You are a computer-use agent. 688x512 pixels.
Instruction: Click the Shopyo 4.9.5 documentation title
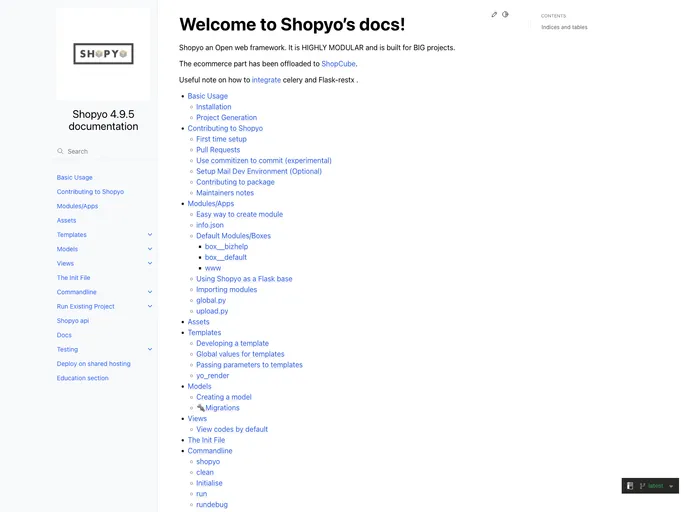103,120
